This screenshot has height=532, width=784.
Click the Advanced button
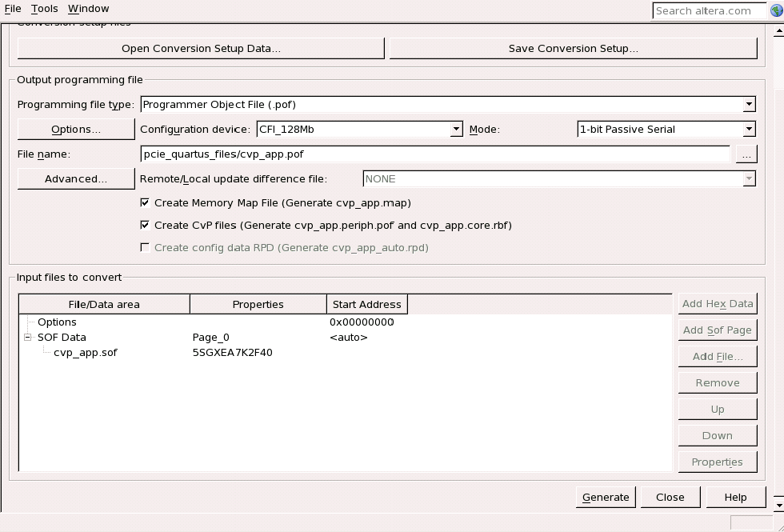[x=76, y=179]
